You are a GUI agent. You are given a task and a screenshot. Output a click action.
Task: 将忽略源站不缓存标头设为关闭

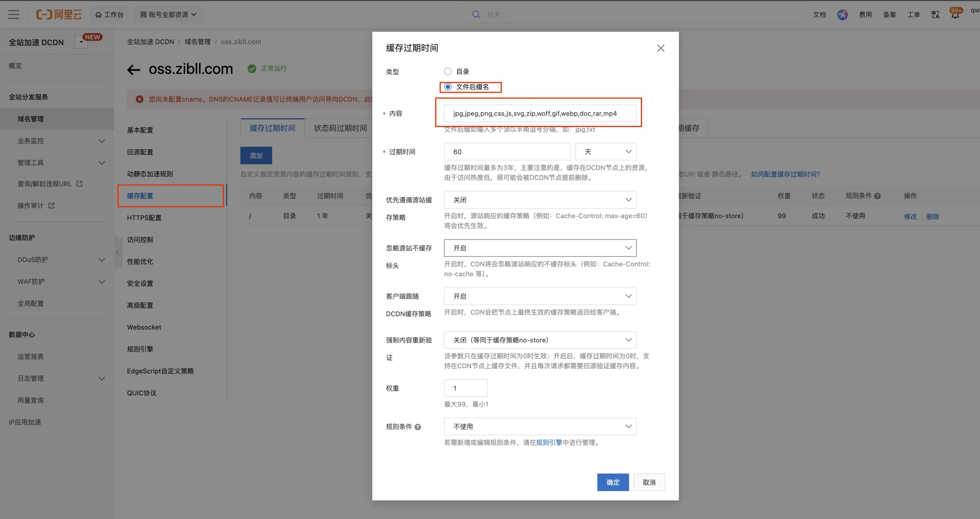(539, 248)
